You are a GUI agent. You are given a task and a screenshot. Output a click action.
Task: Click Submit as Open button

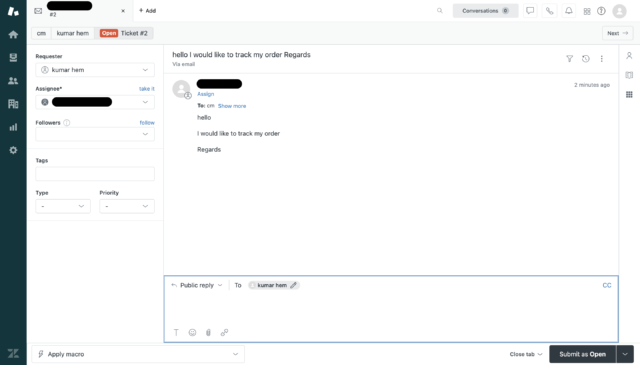(x=582, y=354)
